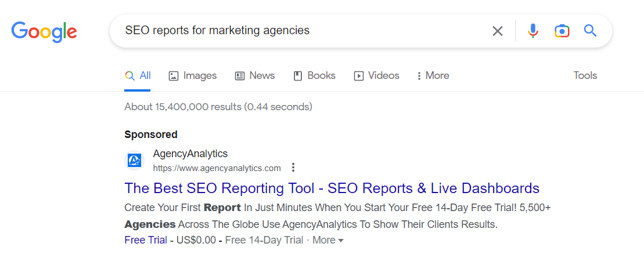Open the Tools filter options

585,75
